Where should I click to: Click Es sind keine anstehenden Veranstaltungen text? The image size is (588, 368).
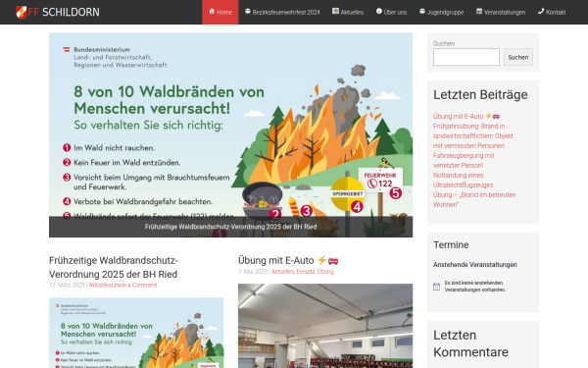point(474,287)
